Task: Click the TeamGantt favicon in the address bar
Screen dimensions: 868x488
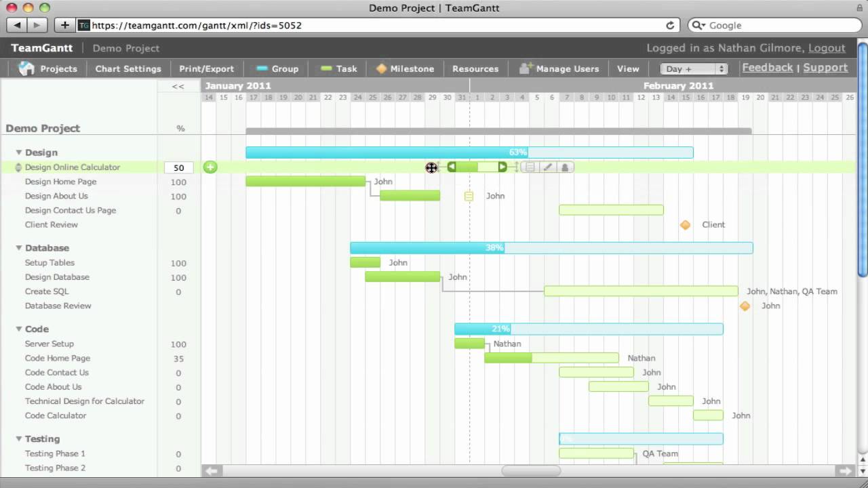Action: (x=84, y=25)
